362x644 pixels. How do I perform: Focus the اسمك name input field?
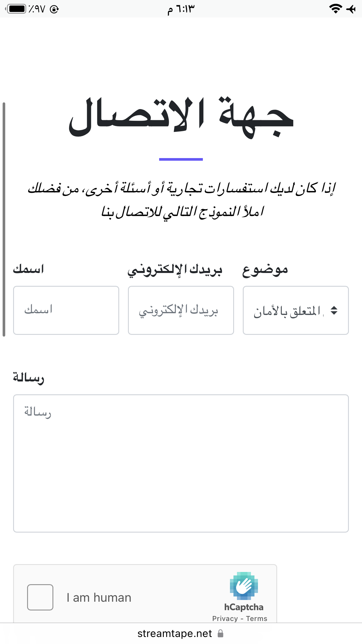click(66, 310)
